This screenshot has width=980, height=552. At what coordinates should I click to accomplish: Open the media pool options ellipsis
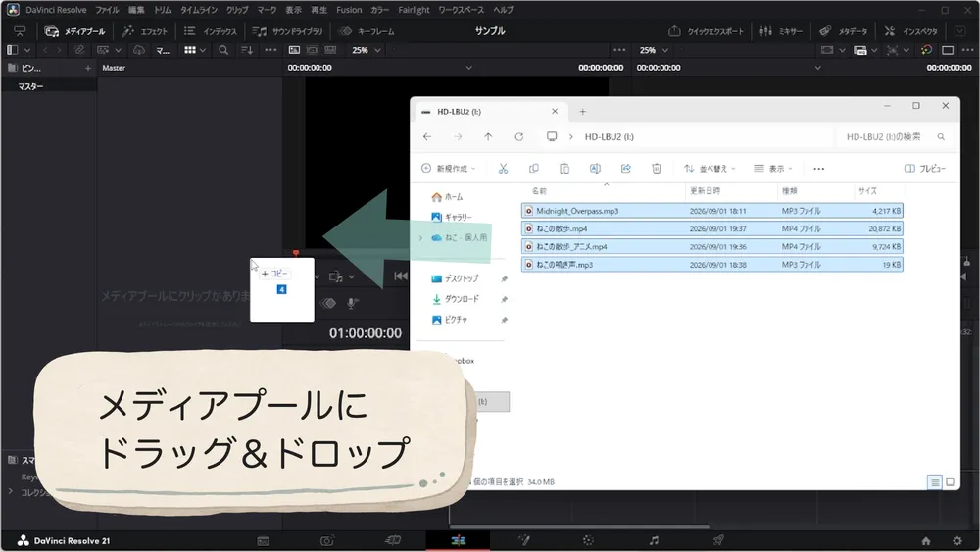pos(270,50)
